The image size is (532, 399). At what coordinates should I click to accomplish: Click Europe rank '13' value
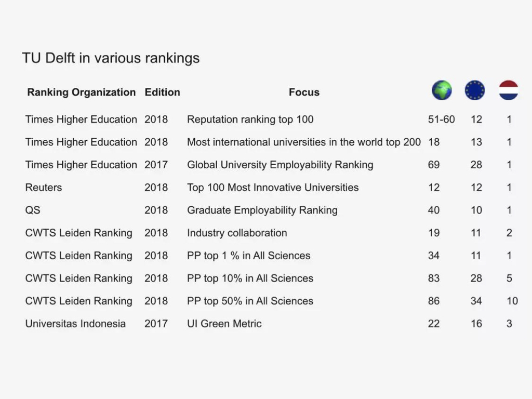pos(476,142)
